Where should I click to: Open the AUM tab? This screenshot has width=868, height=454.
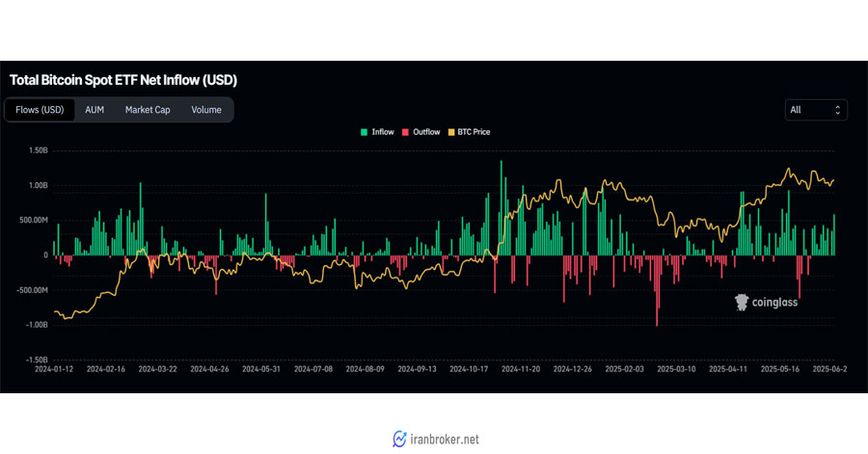[x=95, y=110]
